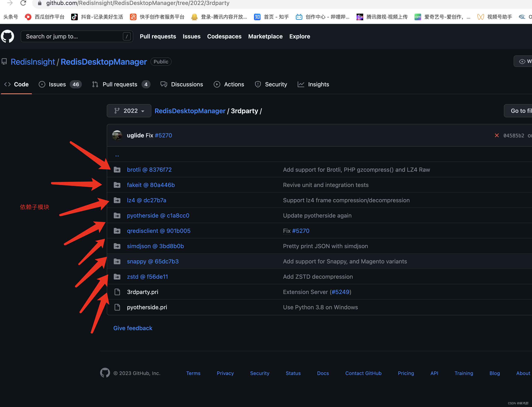This screenshot has width=532, height=407.
Task: Open commit hash 04585b2
Action: tap(514, 135)
